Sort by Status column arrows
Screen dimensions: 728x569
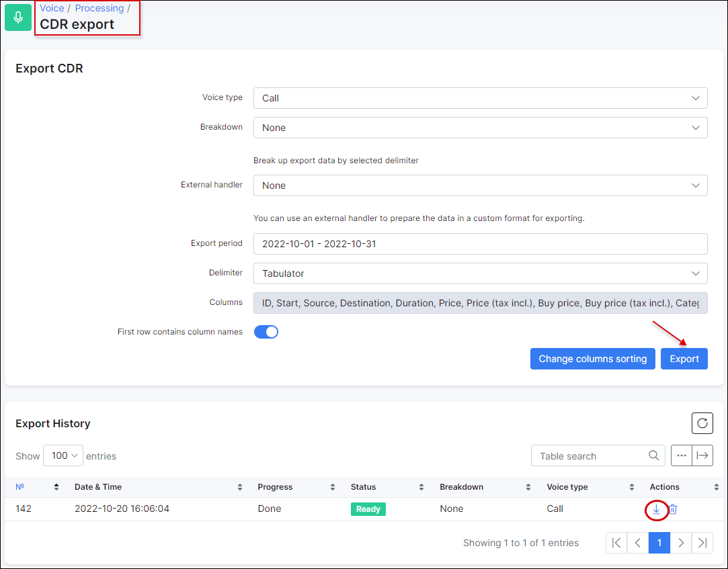click(421, 487)
